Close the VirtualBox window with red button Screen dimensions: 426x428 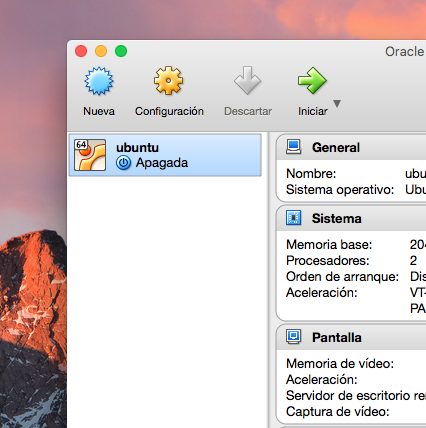(x=81, y=51)
